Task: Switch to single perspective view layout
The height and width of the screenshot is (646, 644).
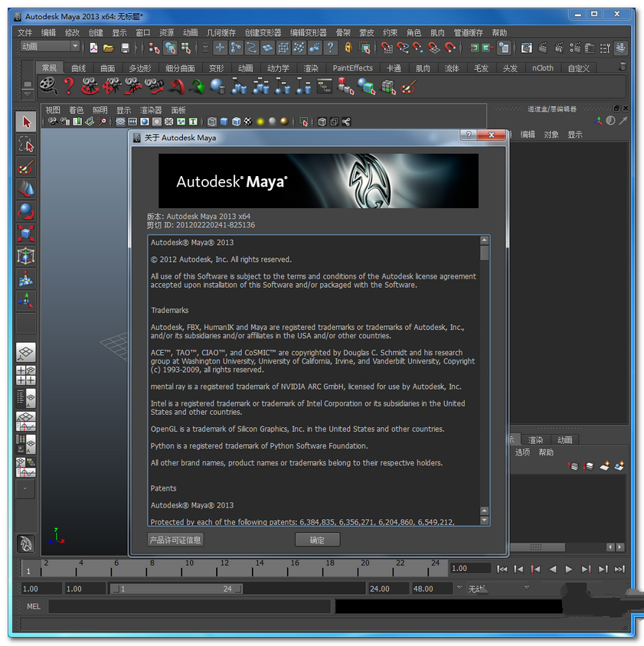Action: click(x=26, y=352)
